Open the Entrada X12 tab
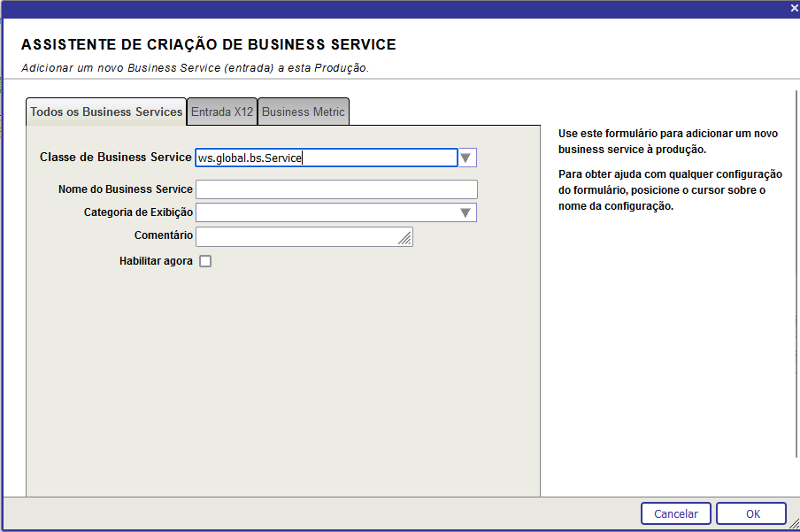The height and width of the screenshot is (532, 800). coord(222,112)
